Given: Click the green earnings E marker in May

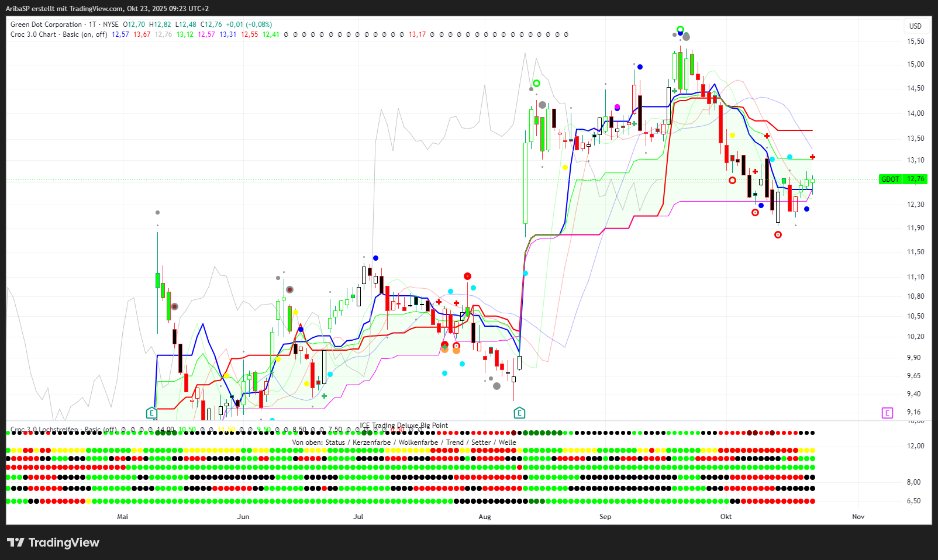Looking at the screenshot, I should pos(151,413).
